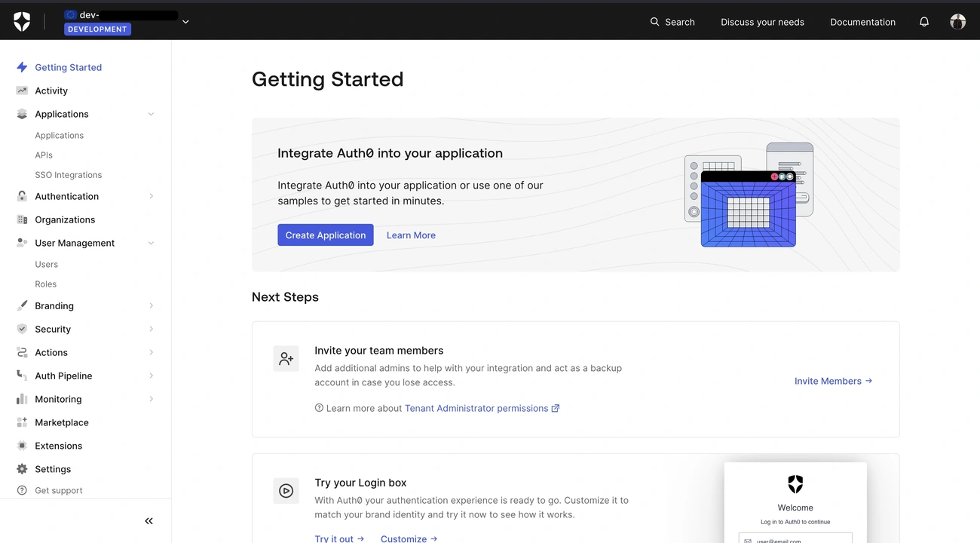The height and width of the screenshot is (543, 980).
Task: Click the Invite Members link
Action: [833, 381]
